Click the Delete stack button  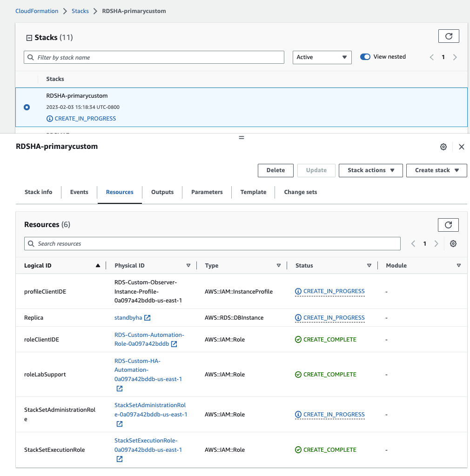point(275,170)
